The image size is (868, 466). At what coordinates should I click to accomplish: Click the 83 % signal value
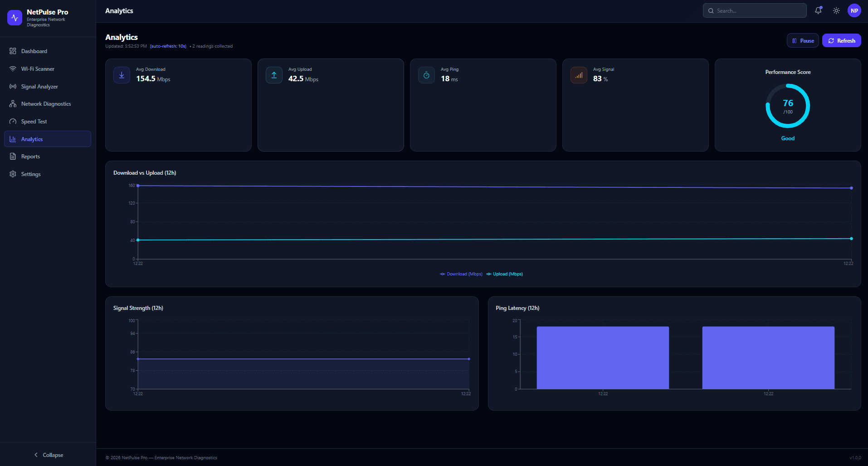[600, 79]
